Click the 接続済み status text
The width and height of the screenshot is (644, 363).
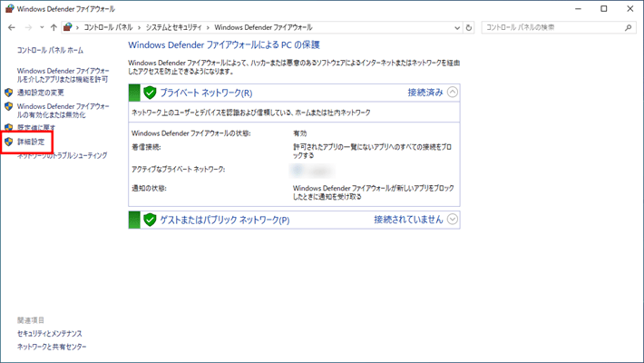(x=425, y=93)
